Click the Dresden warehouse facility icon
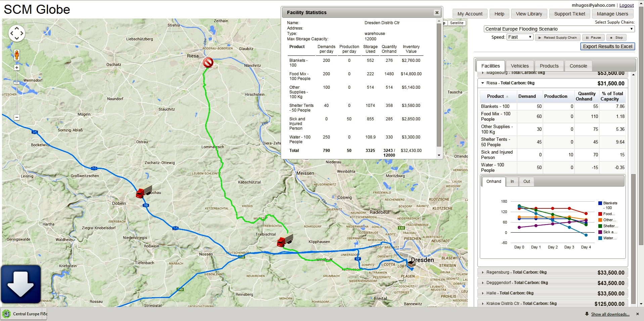 pyautogui.click(x=412, y=264)
